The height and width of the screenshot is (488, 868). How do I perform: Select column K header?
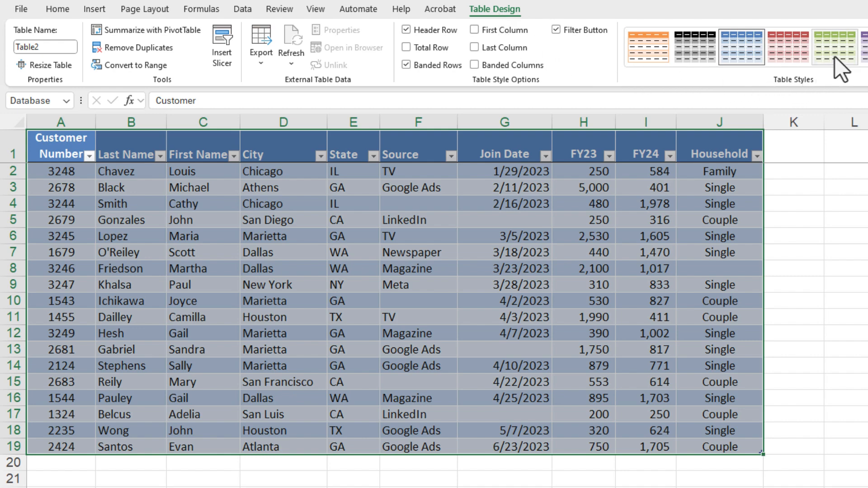point(793,122)
